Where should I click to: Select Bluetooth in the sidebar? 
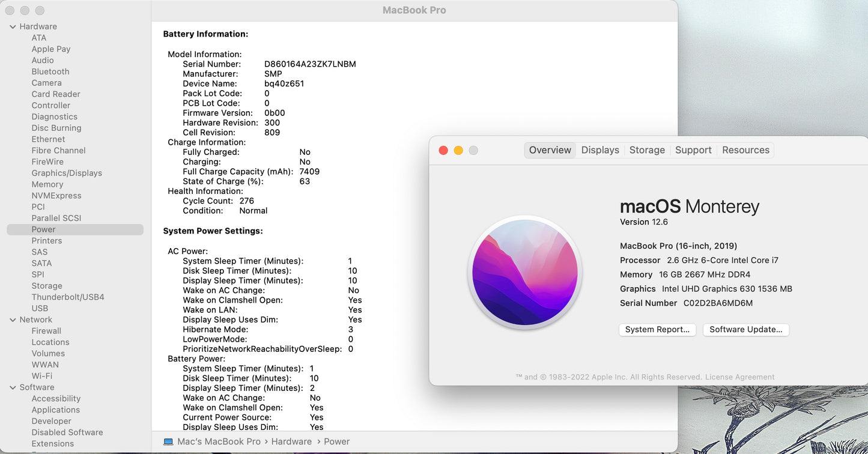coord(50,71)
